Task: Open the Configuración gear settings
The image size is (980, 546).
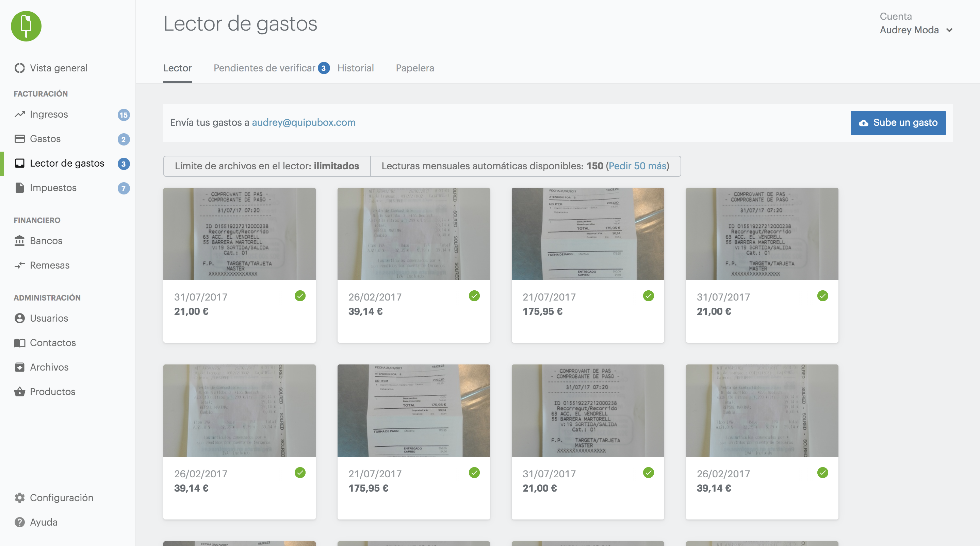Action: [x=20, y=498]
